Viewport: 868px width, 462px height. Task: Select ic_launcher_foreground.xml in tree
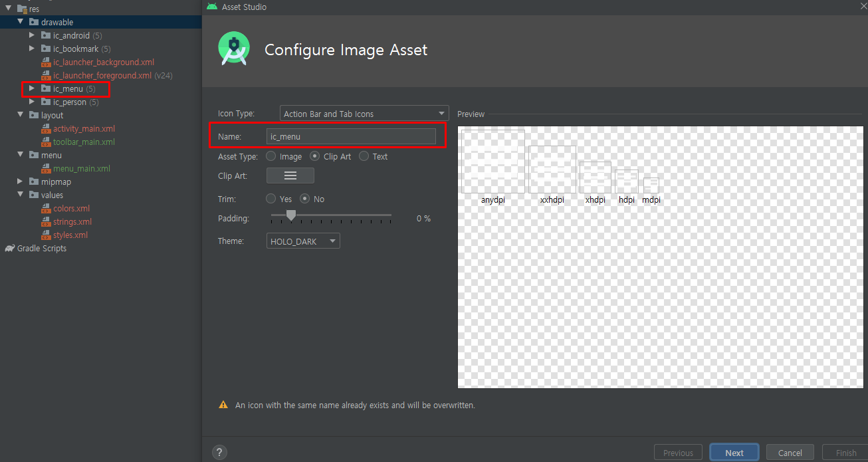[x=102, y=75]
